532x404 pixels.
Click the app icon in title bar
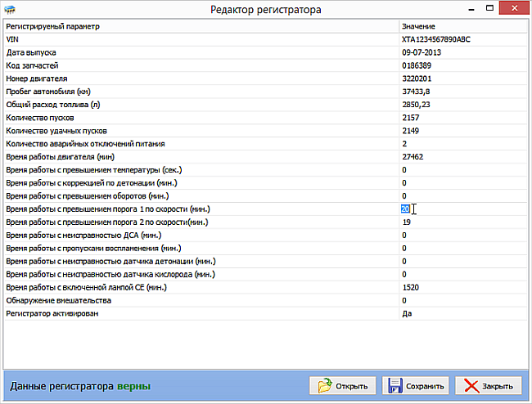(x=10, y=9)
